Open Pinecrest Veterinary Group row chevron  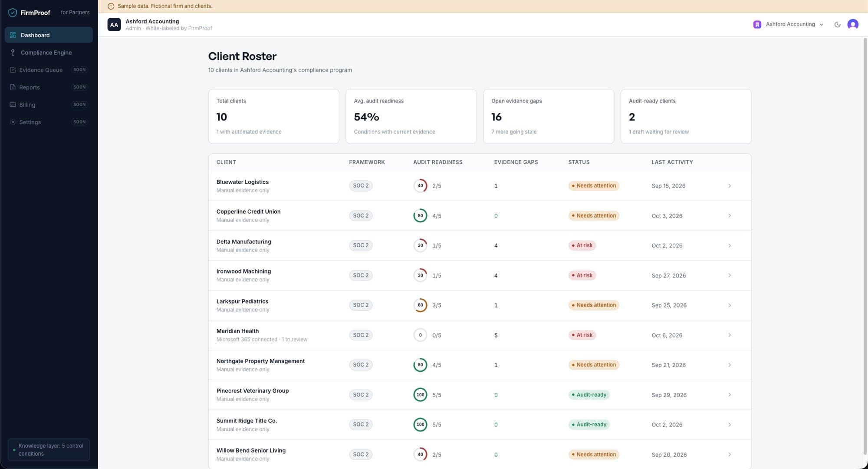pyautogui.click(x=730, y=395)
